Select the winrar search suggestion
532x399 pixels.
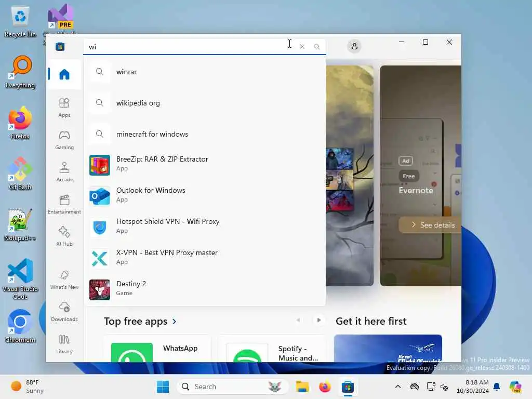[205, 72]
